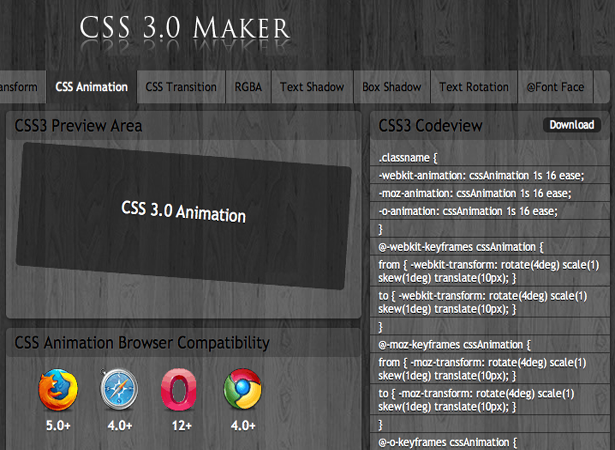Click the CSS3 Preview Area heading

click(x=78, y=126)
